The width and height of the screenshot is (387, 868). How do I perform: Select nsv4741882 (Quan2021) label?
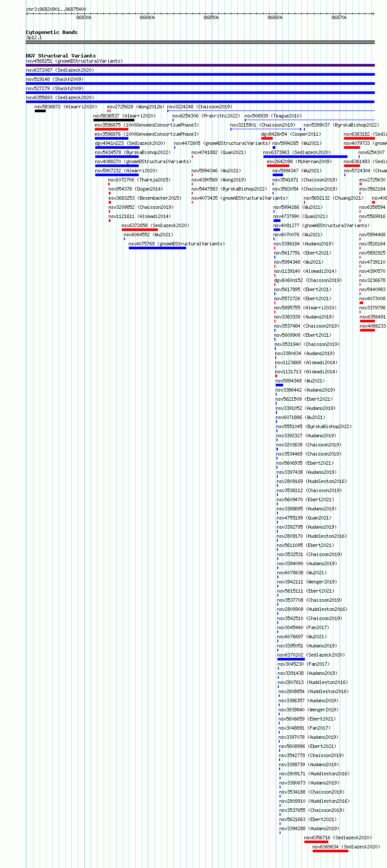click(x=219, y=152)
